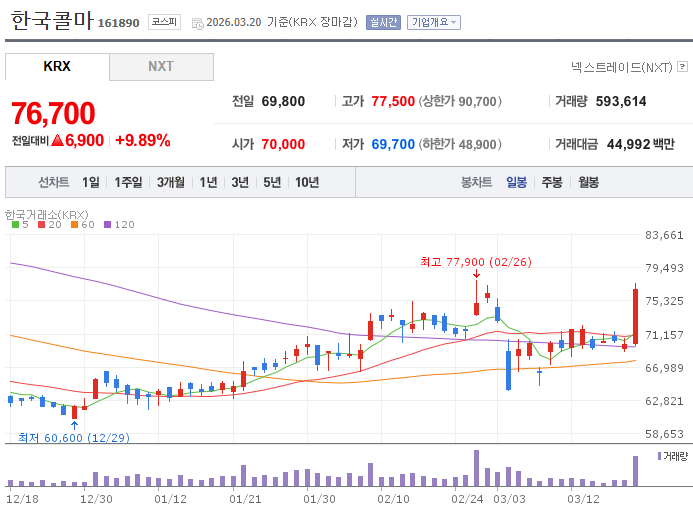Switch to the NXT tab
Screen dimensions: 693x511
(161, 66)
